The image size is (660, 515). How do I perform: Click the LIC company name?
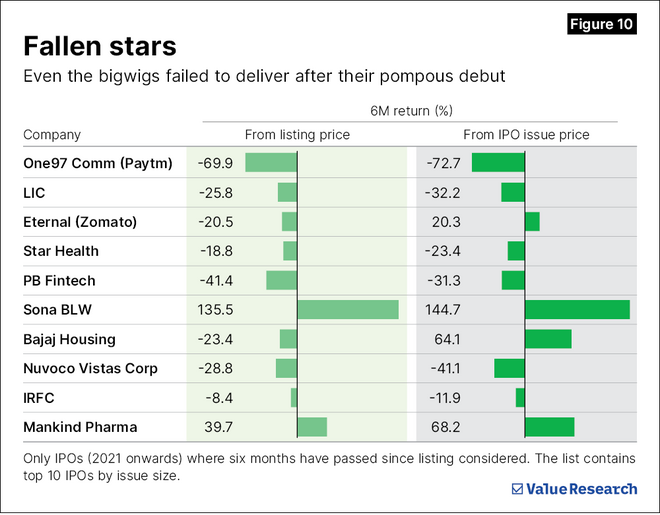[x=35, y=192]
